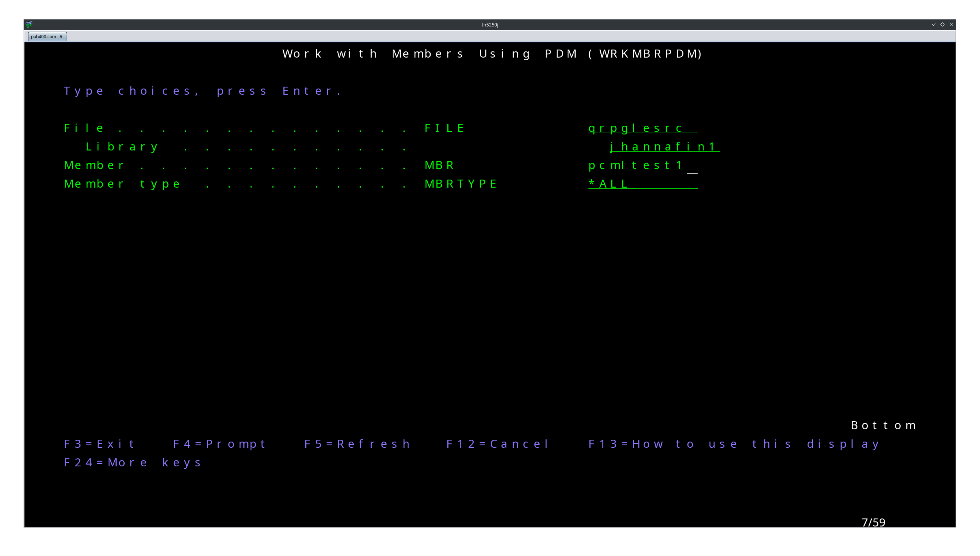Click the 'Work with Members Using PDM (WRKMBRPDM)' title text

click(x=492, y=54)
